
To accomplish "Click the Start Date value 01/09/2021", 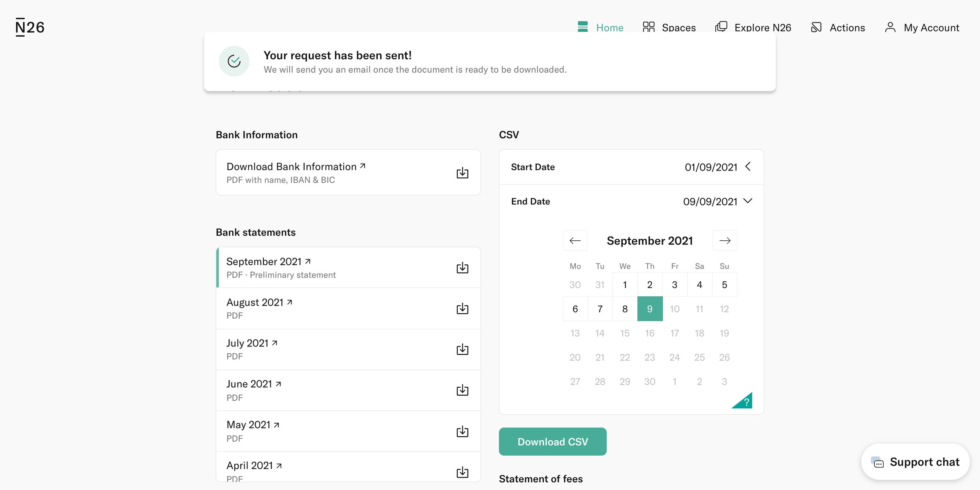I will coord(711,167).
